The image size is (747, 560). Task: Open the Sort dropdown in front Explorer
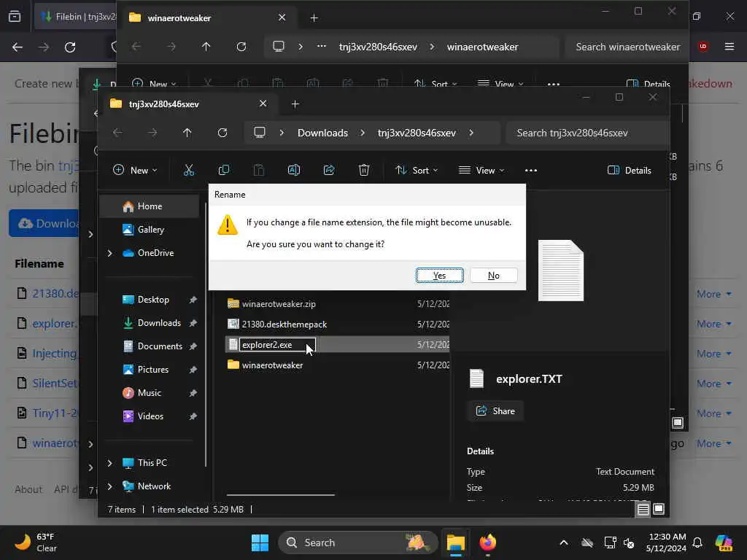417,170
